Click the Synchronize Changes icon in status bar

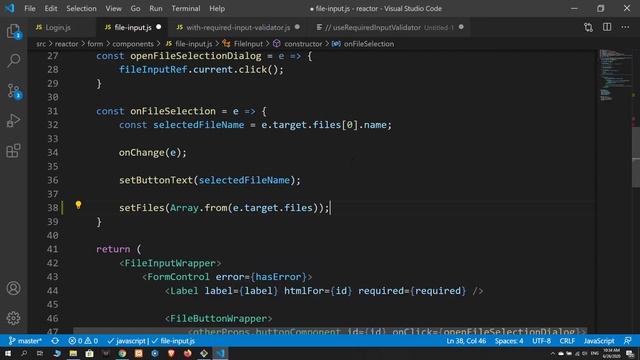point(55,341)
